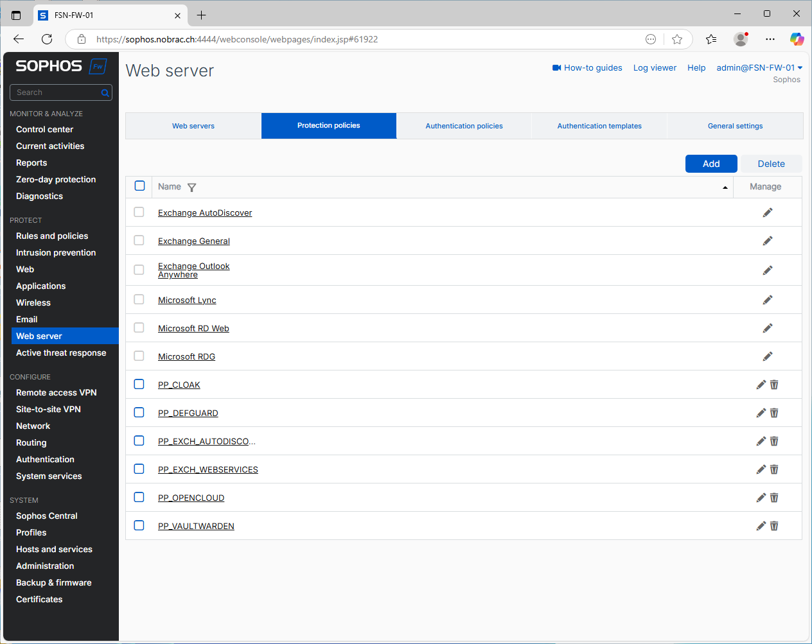Viewport: 812px width, 644px height.
Task: Switch to the Web servers tab
Action: point(193,126)
